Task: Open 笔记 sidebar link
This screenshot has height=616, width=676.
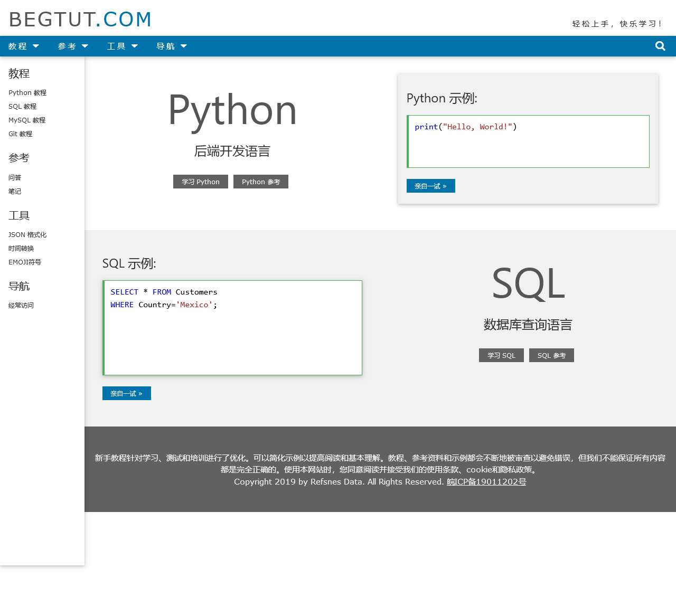Action: 15,192
